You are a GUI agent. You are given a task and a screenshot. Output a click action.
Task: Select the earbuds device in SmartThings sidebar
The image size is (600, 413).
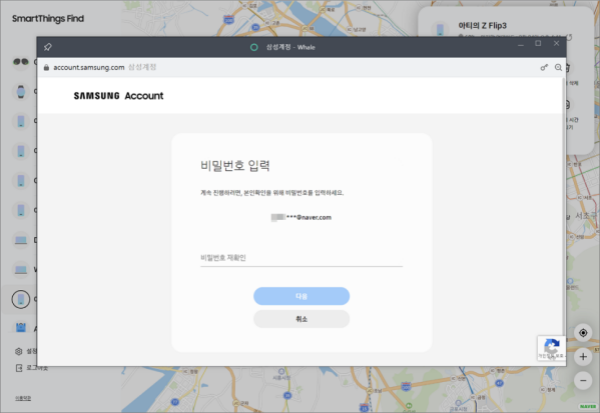tap(21, 62)
